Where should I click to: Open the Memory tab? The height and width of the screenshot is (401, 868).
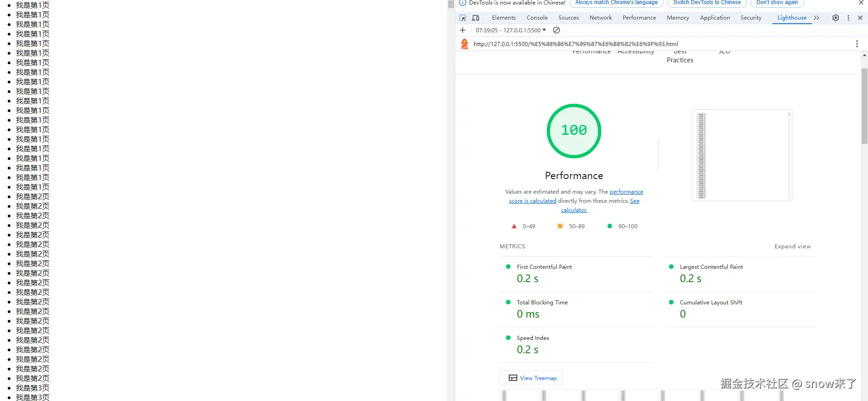[x=678, y=18]
